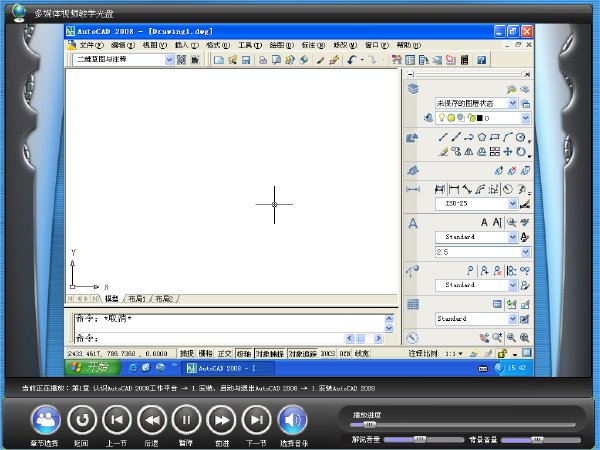Select the Arc tool icon
This screenshot has height=450, width=600.
pyautogui.click(x=508, y=137)
